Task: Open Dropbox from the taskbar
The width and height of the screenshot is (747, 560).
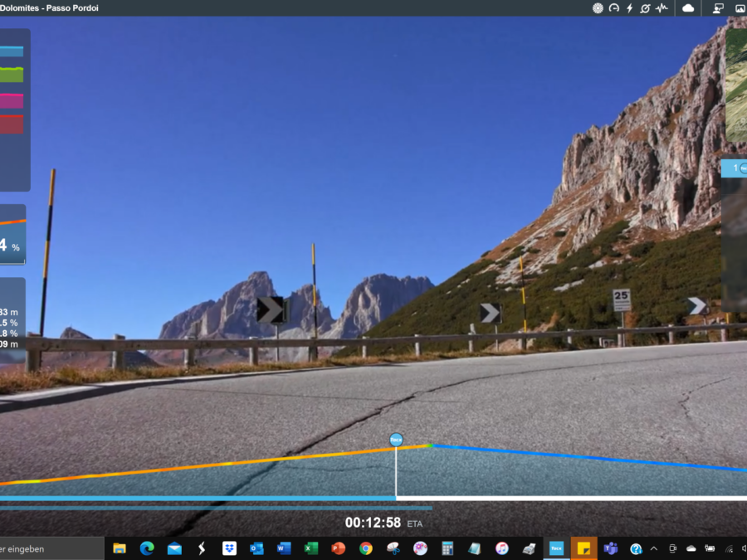Action: (228, 548)
